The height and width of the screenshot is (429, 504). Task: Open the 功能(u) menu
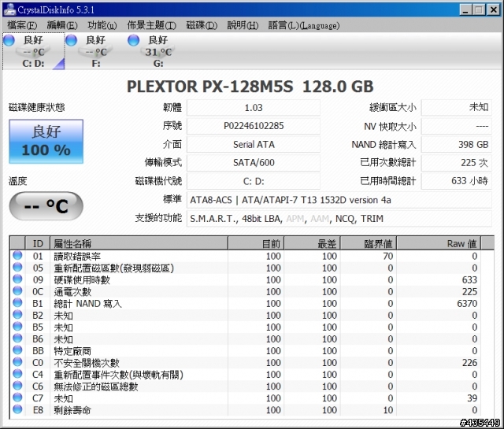tap(102, 25)
